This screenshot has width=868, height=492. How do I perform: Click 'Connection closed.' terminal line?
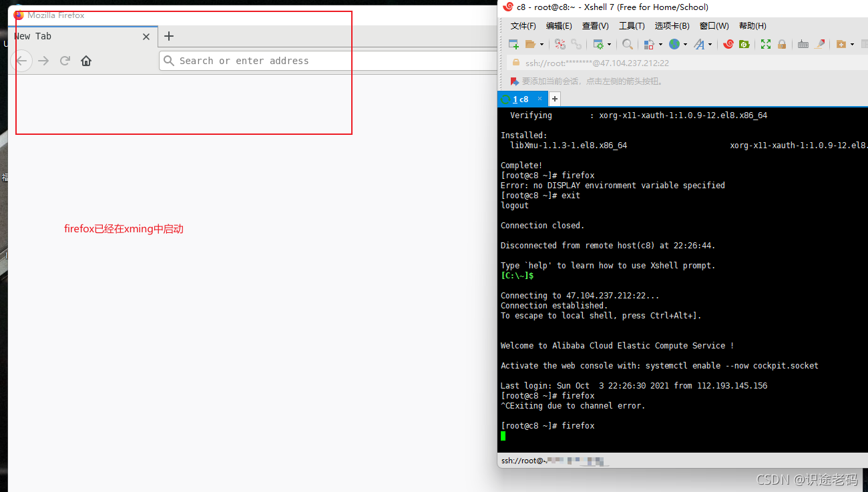coord(543,226)
